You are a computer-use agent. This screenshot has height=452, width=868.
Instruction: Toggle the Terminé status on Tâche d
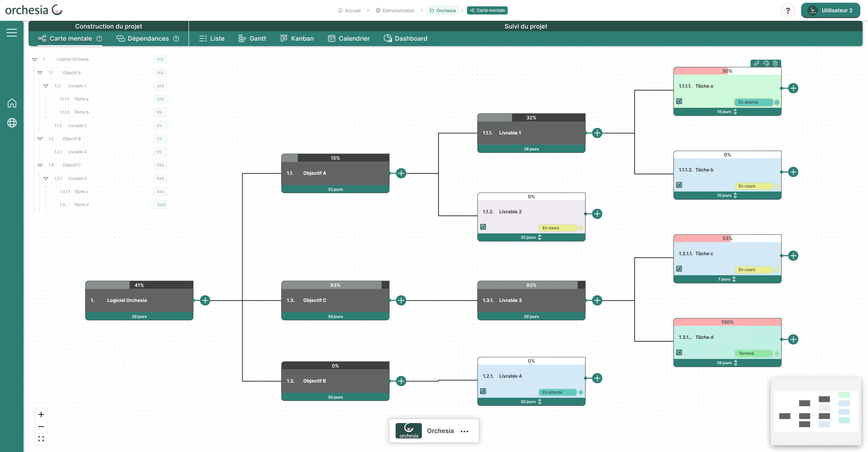pos(753,353)
